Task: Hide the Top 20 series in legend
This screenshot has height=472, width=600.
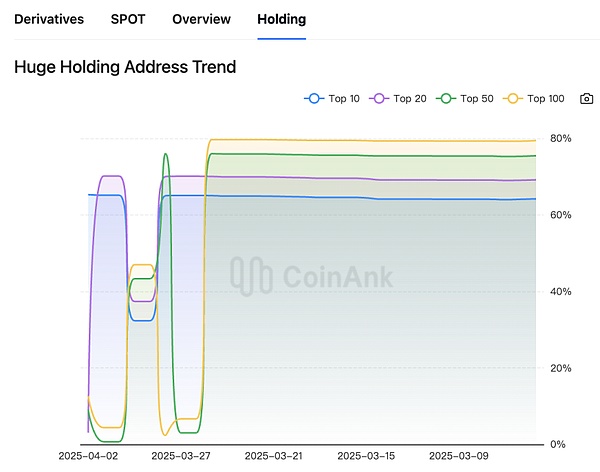Action: (397, 99)
